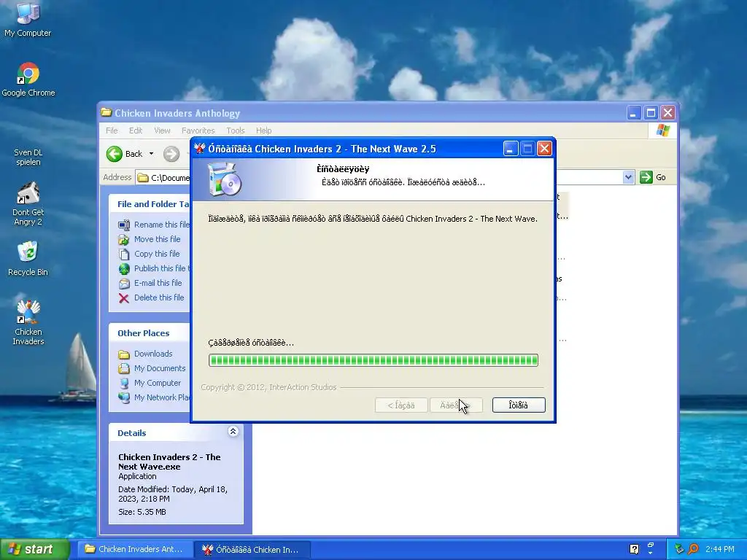Viewport: 747px width, 560px height.
Task: Minimize the Chicken Invaders 2 installer window
Action: (510, 149)
